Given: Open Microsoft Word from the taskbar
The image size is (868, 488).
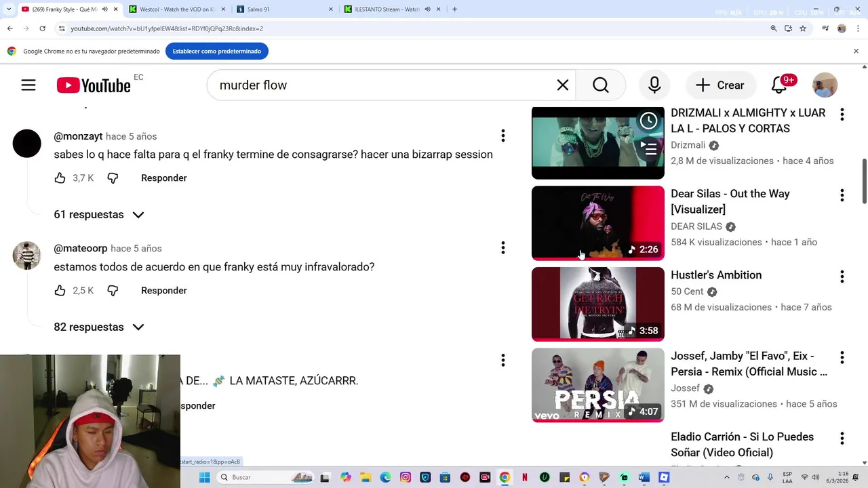Looking at the screenshot, I should [x=644, y=477].
